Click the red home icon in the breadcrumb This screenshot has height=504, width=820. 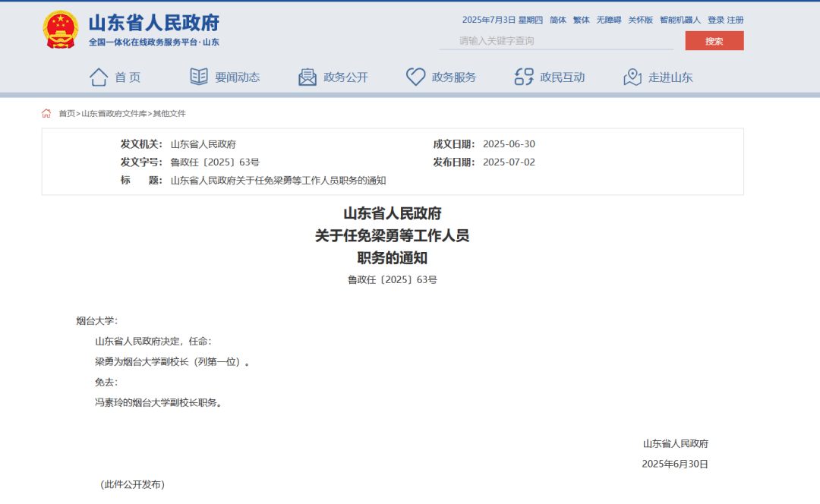pyautogui.click(x=46, y=113)
